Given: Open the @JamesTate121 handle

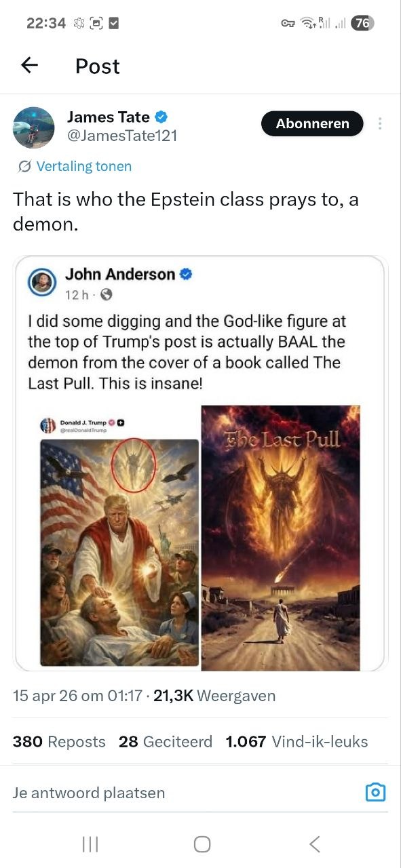Looking at the screenshot, I should pyautogui.click(x=122, y=136).
